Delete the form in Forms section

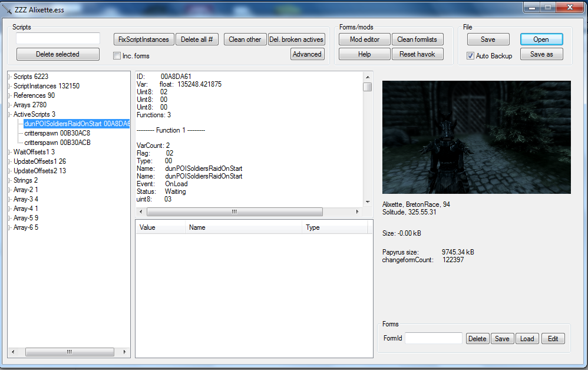coord(477,339)
